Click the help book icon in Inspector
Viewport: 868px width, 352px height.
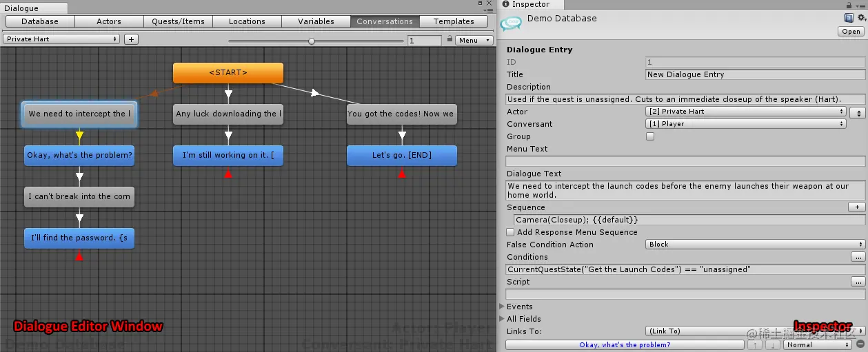[x=849, y=18]
